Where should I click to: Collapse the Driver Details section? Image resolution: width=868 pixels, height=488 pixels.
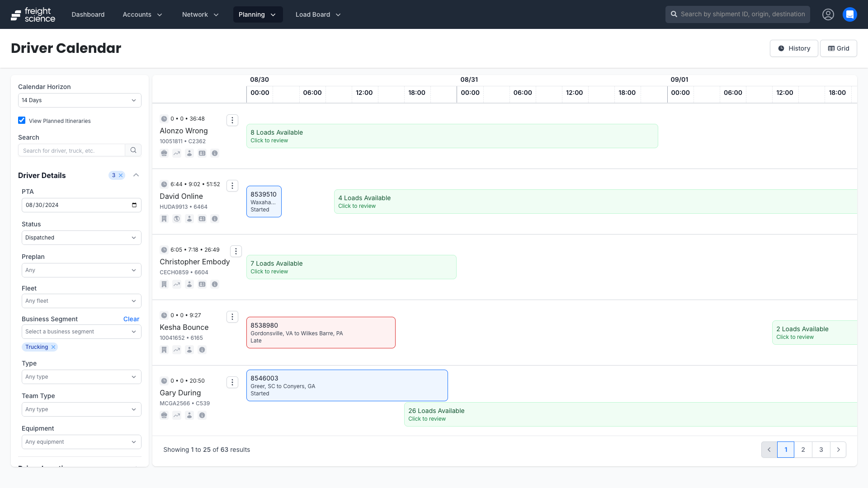click(x=136, y=175)
